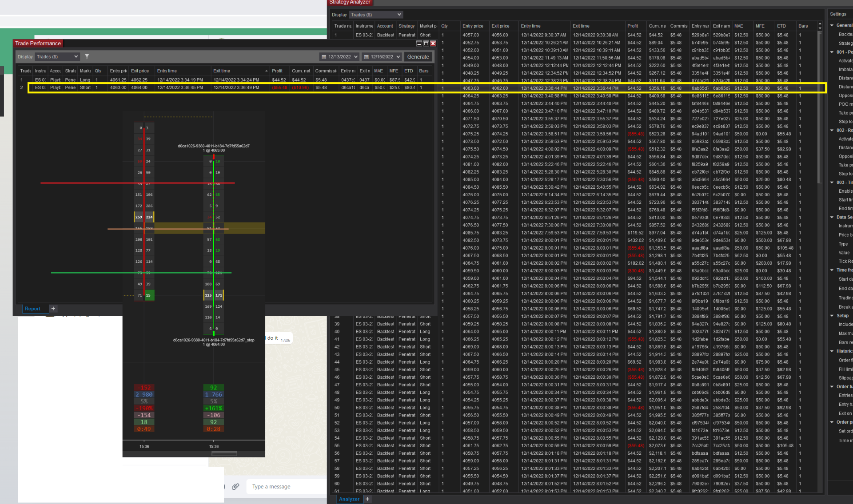853x504 pixels.
Task: Minimize the Trade Performance window
Action: 419,44
